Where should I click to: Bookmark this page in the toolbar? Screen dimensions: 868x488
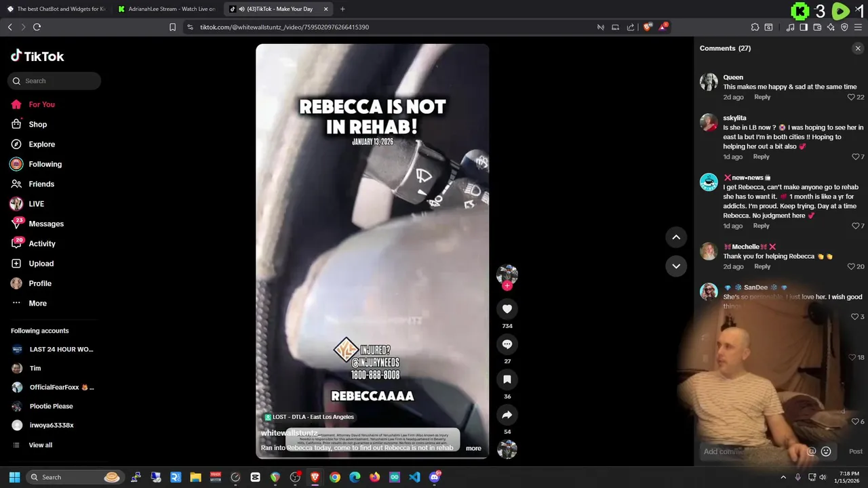tap(172, 27)
